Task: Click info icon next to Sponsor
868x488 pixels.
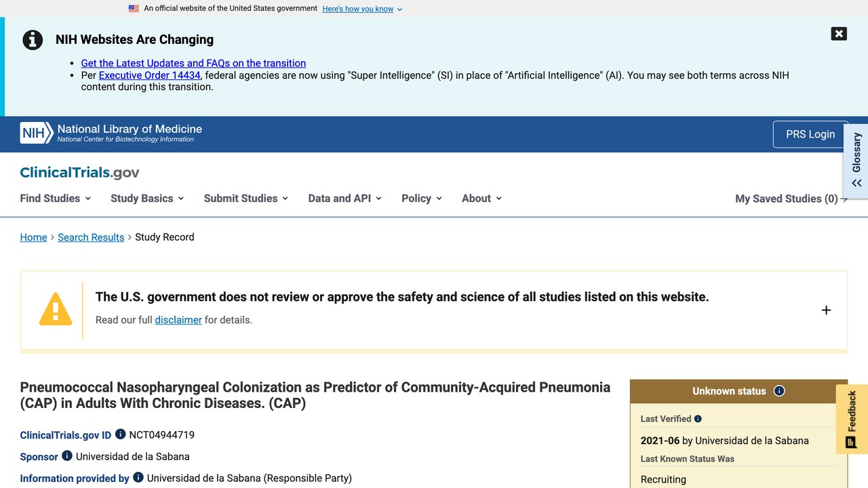Action: coord(67,455)
